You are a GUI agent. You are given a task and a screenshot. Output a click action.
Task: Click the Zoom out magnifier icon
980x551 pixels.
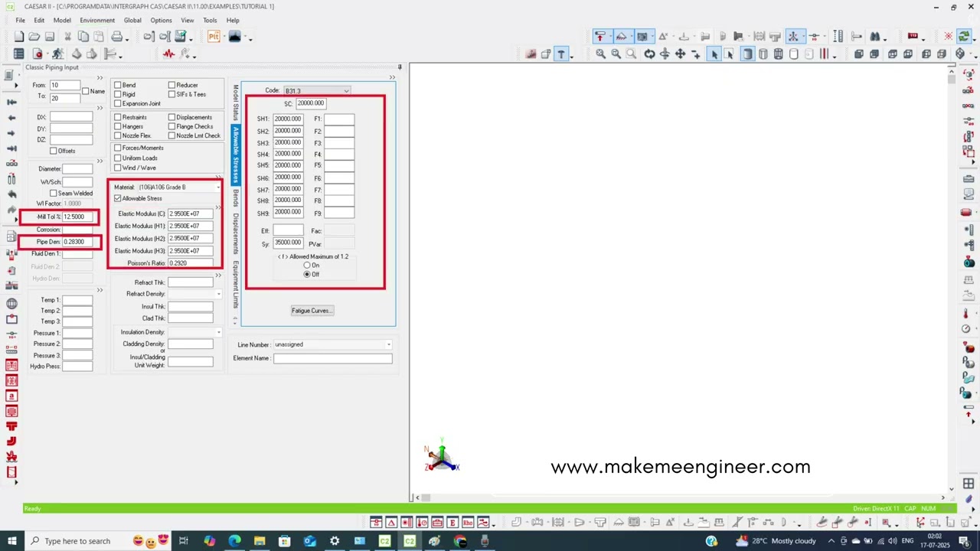[x=616, y=54]
